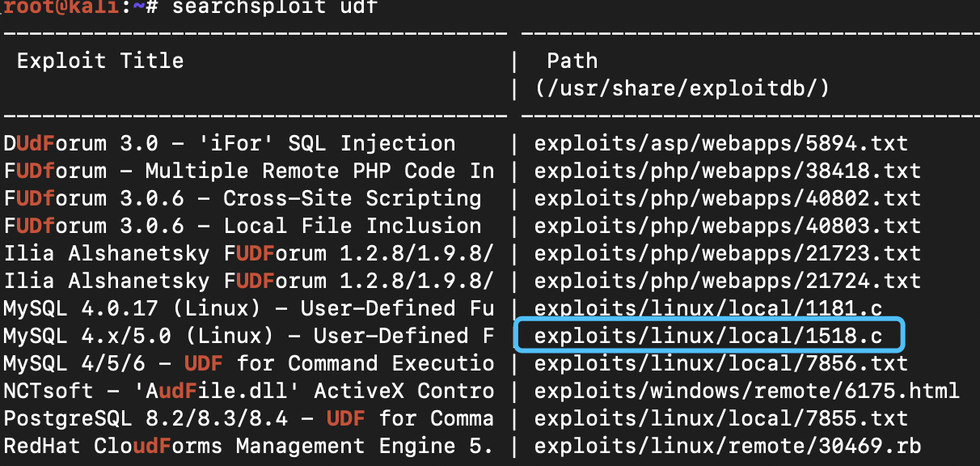Click the exploits/php/webapps/21723.txt path
This screenshot has width=980, height=466.
point(728,253)
